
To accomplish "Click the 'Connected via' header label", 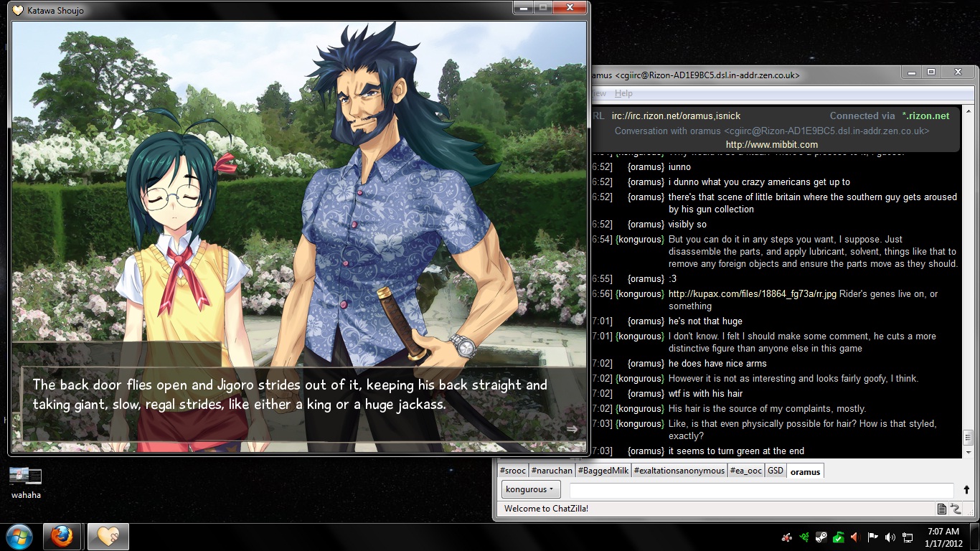I will coord(862,116).
